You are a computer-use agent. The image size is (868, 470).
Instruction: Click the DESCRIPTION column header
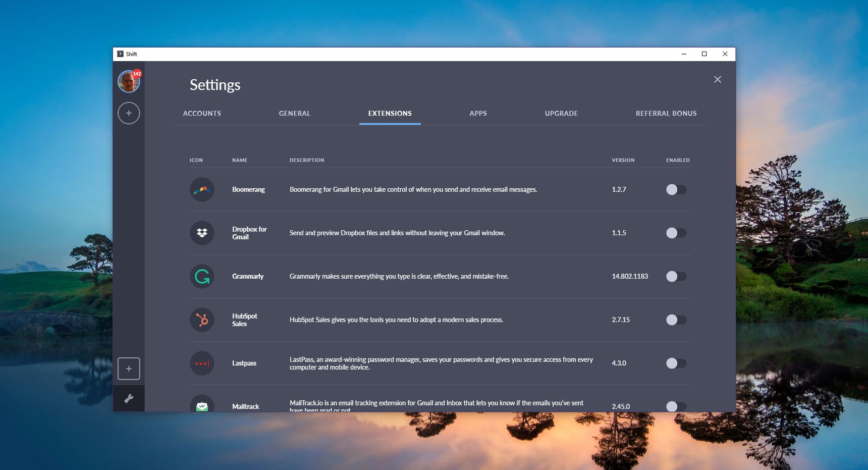[307, 160]
